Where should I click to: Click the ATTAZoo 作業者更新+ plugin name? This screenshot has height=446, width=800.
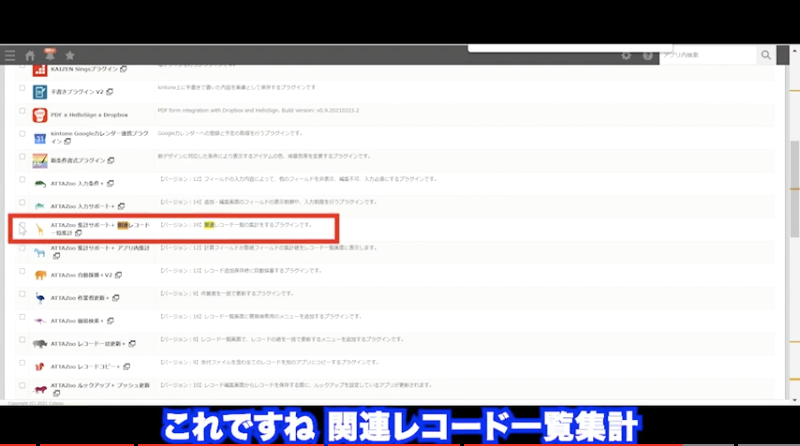[80, 297]
